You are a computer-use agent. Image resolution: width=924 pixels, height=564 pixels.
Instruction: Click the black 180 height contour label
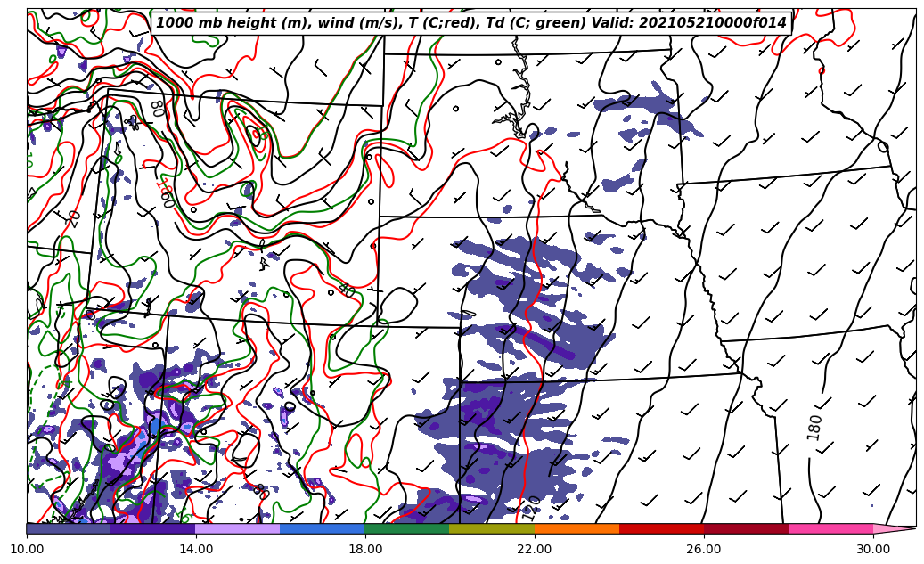pyautogui.click(x=814, y=428)
